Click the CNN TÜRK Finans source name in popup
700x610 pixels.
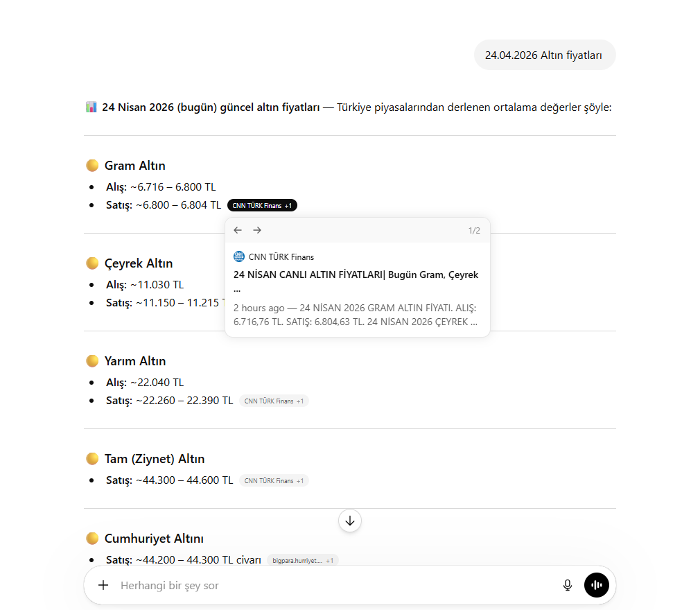click(x=281, y=257)
